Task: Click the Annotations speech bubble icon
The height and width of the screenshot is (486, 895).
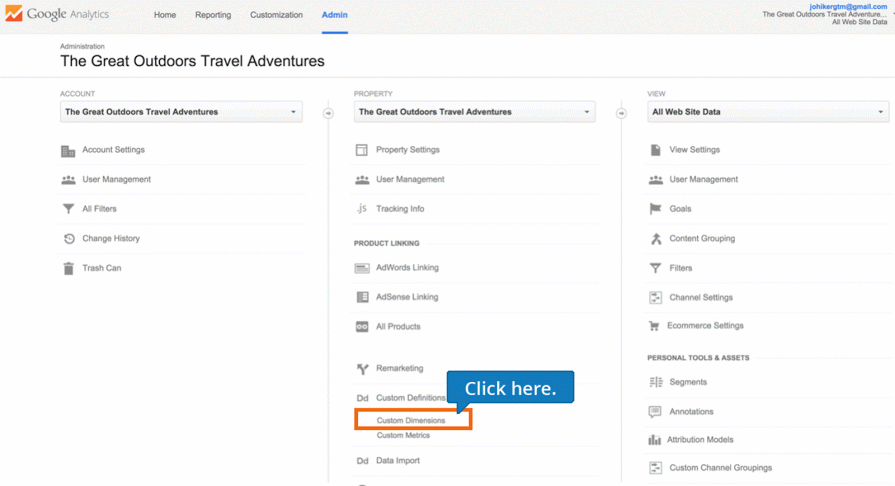Action: tap(655, 412)
